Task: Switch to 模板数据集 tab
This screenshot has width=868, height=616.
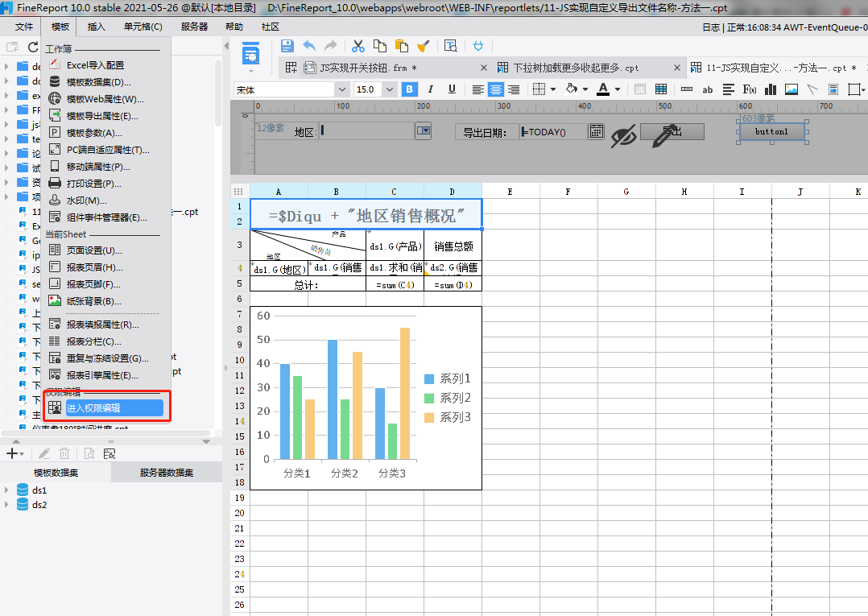Action: point(56,473)
